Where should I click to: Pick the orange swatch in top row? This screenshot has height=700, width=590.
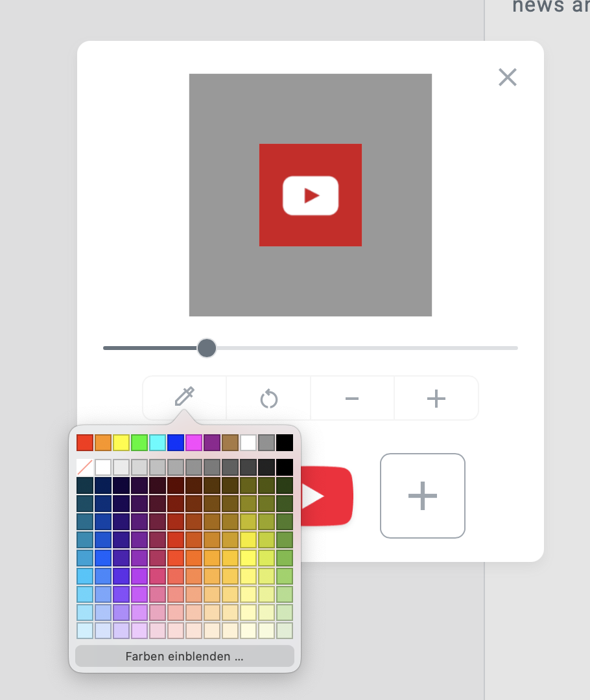coord(102,443)
